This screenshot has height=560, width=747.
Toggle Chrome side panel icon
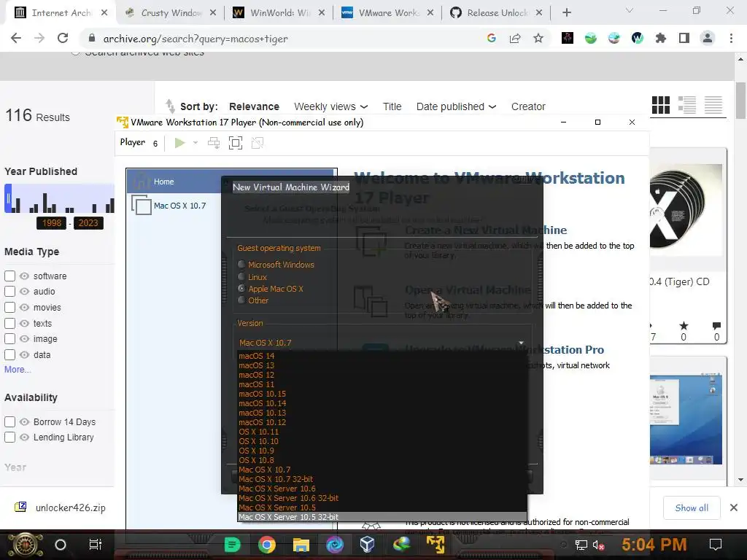684,39
